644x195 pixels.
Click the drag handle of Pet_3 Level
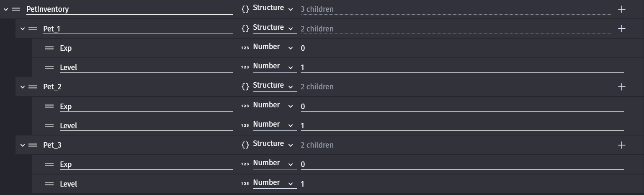(x=49, y=184)
